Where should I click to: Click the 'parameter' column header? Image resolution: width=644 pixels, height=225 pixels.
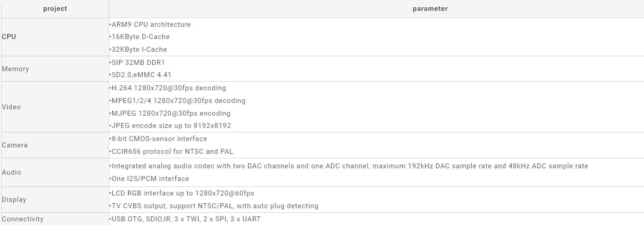click(430, 9)
